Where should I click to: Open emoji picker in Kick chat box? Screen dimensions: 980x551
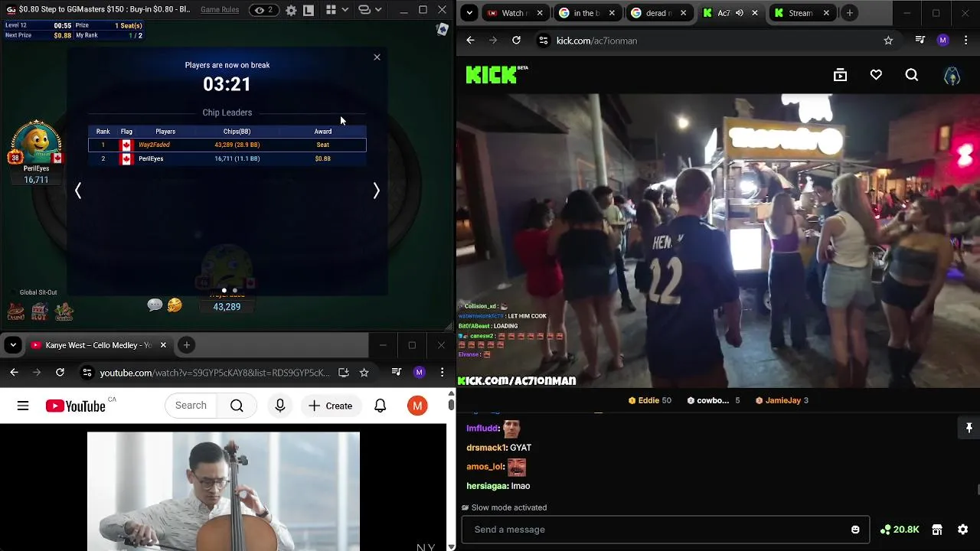[855, 530]
